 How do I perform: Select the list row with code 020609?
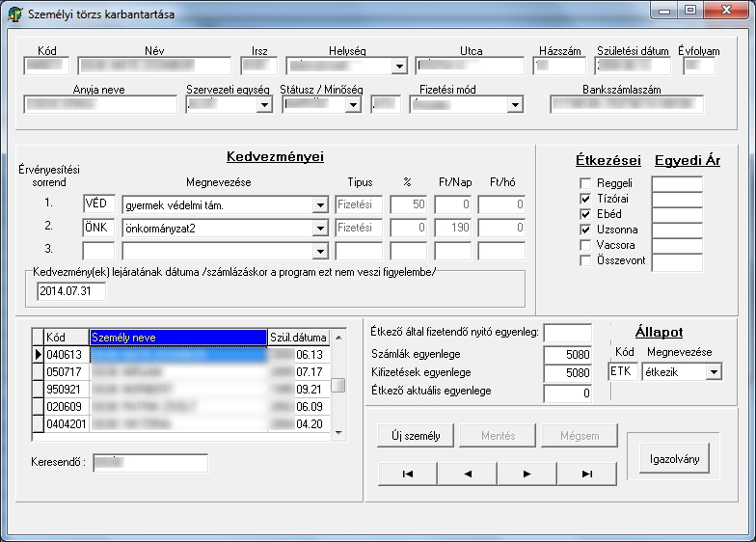pyautogui.click(x=181, y=407)
